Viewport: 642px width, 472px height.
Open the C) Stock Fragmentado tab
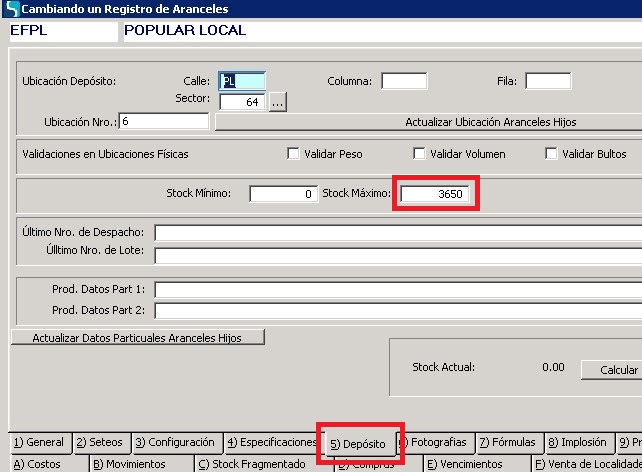pyautogui.click(x=251, y=464)
